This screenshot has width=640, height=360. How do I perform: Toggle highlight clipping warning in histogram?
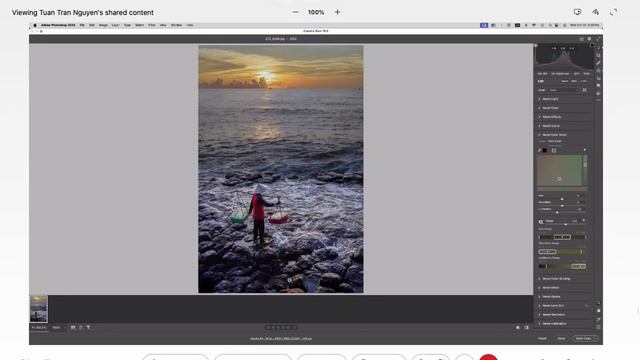[592, 46]
